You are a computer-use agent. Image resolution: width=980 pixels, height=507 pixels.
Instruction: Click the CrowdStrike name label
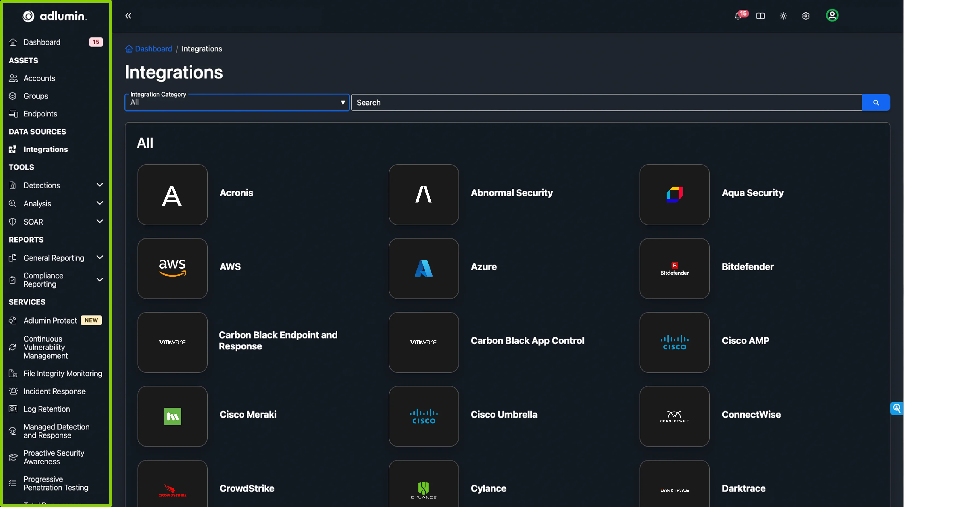pyautogui.click(x=247, y=488)
